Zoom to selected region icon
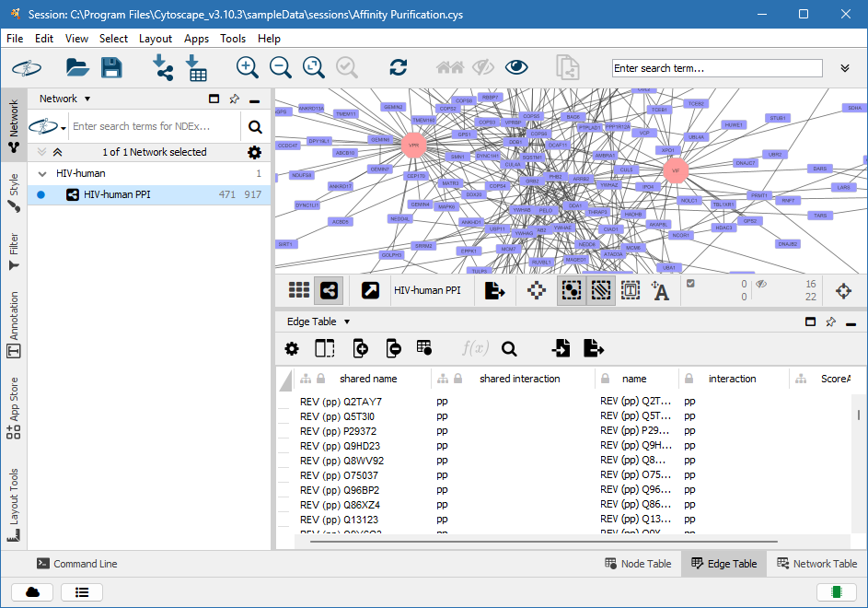 pyautogui.click(x=347, y=67)
